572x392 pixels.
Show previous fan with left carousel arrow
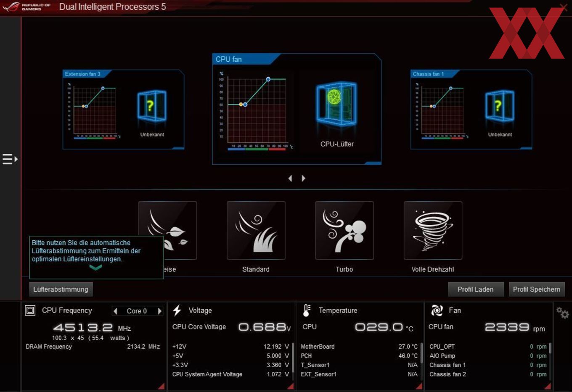(290, 178)
